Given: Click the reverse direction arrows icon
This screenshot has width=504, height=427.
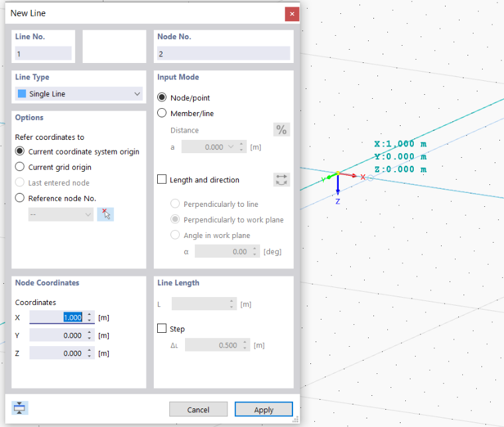Looking at the screenshot, I should tap(282, 180).
